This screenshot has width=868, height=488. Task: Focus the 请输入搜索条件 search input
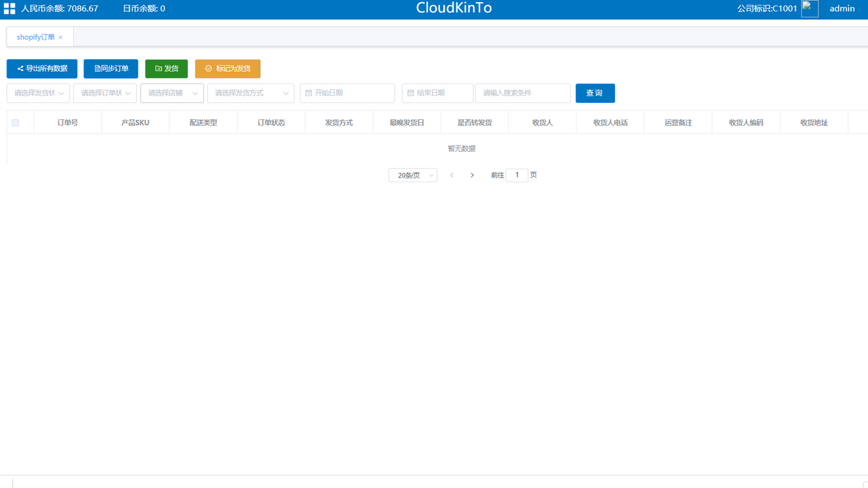coord(523,93)
